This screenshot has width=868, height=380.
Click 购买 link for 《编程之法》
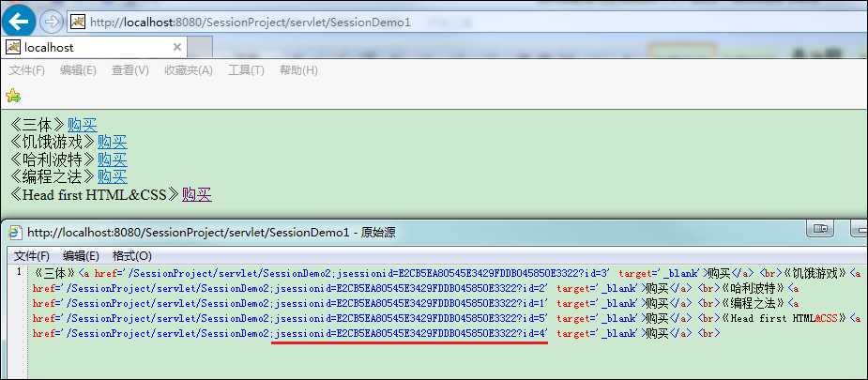(112, 177)
